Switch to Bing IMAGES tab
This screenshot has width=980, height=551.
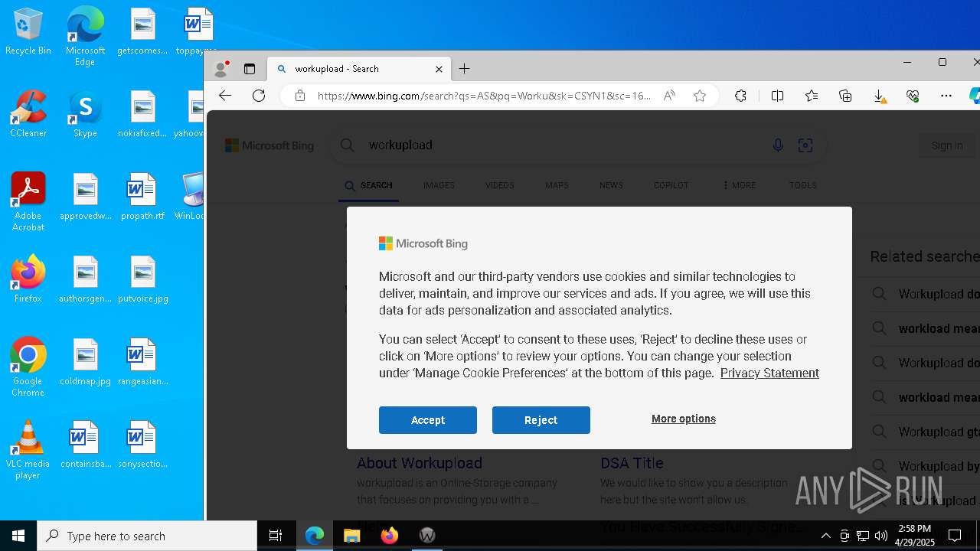[439, 185]
